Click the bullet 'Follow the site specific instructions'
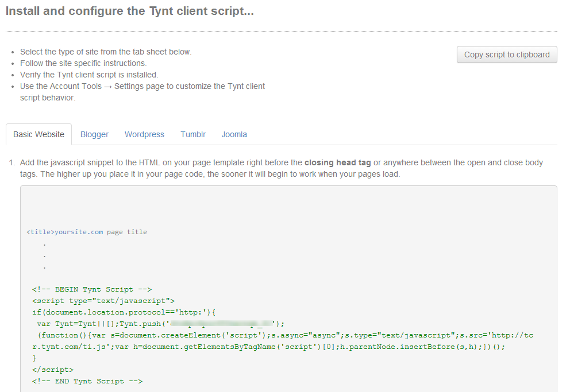Image resolution: width=570 pixels, height=392 pixels. click(83, 63)
